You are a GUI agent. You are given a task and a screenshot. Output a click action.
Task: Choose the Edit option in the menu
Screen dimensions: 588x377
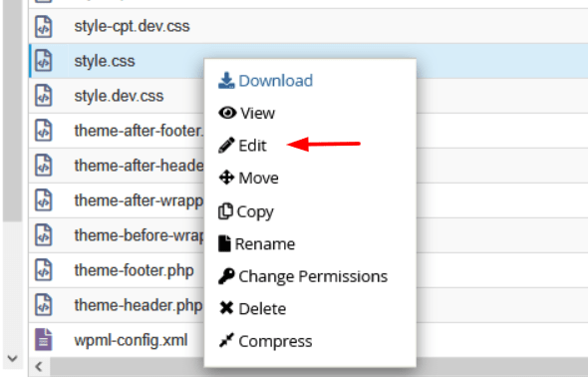tap(252, 146)
